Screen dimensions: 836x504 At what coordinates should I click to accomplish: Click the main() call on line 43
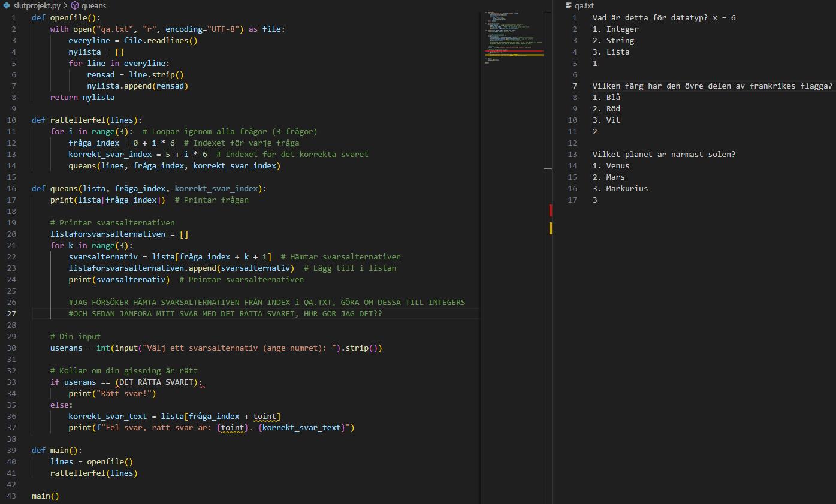[45, 496]
